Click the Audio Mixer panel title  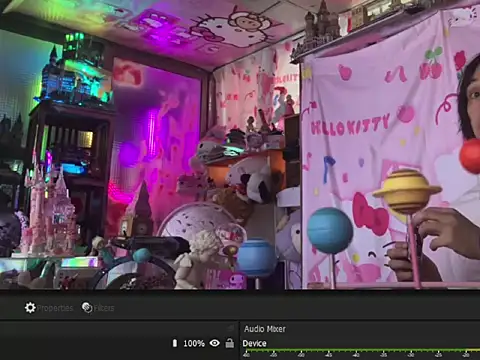coord(265,329)
